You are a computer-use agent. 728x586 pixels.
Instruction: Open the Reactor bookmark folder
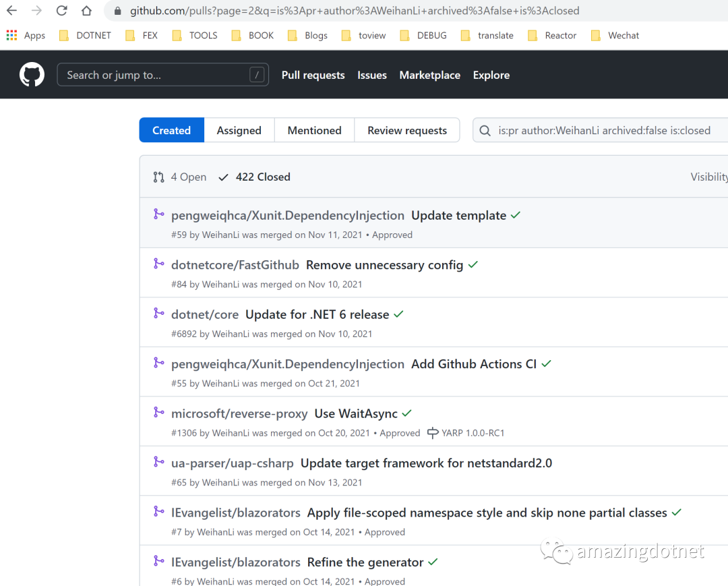coord(552,35)
